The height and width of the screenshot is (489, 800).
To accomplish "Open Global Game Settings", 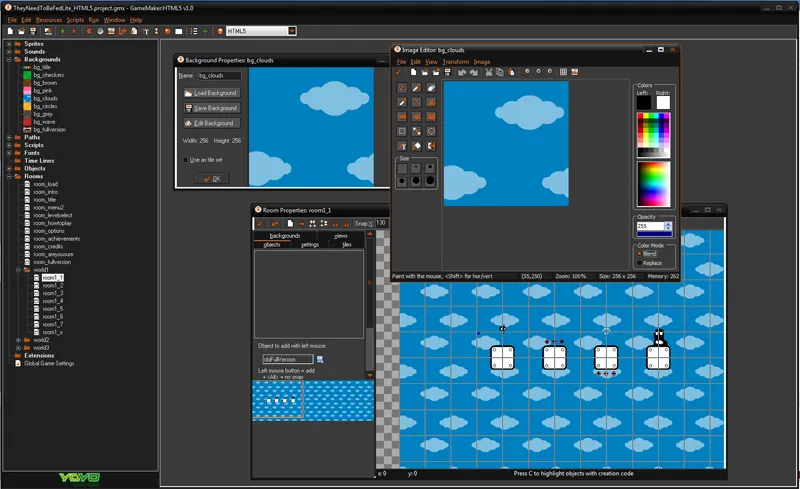I will click(x=49, y=363).
